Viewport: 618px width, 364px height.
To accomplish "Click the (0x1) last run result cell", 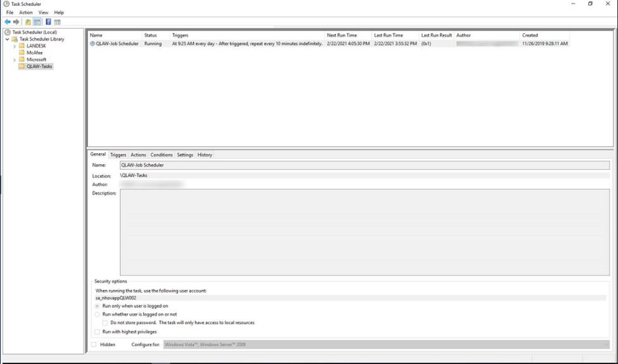I will point(426,44).
